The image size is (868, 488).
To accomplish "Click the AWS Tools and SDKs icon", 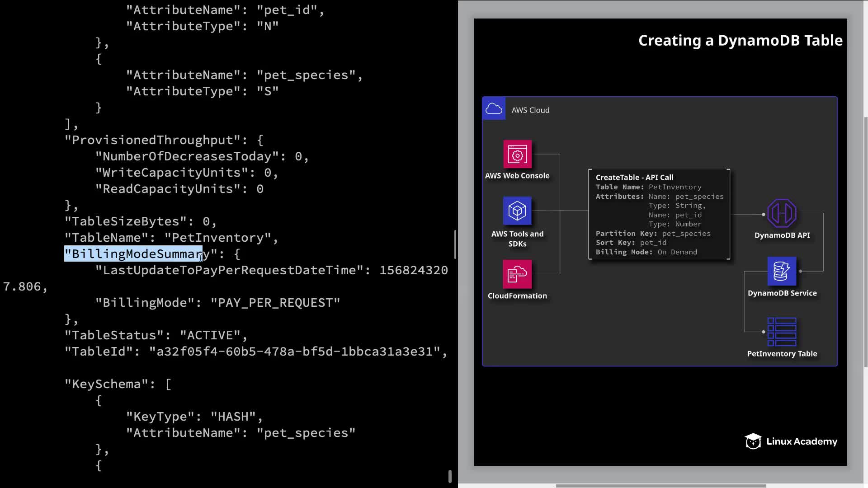I will [517, 211].
